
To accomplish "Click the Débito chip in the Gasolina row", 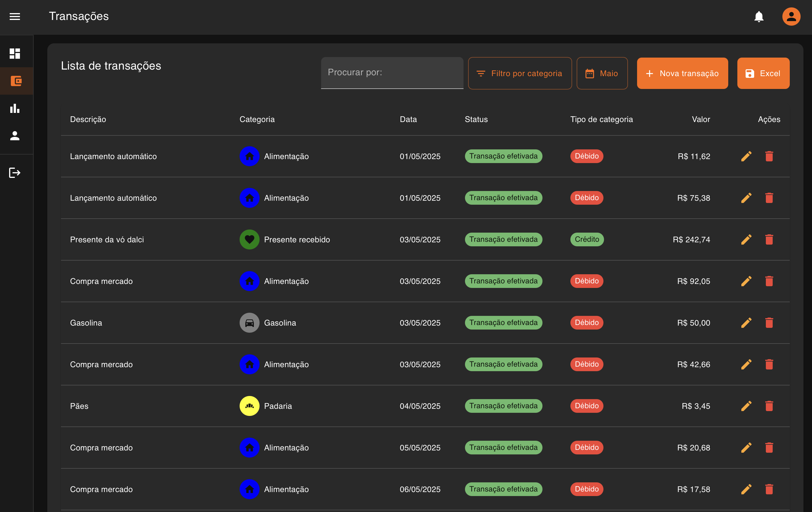I will point(586,323).
